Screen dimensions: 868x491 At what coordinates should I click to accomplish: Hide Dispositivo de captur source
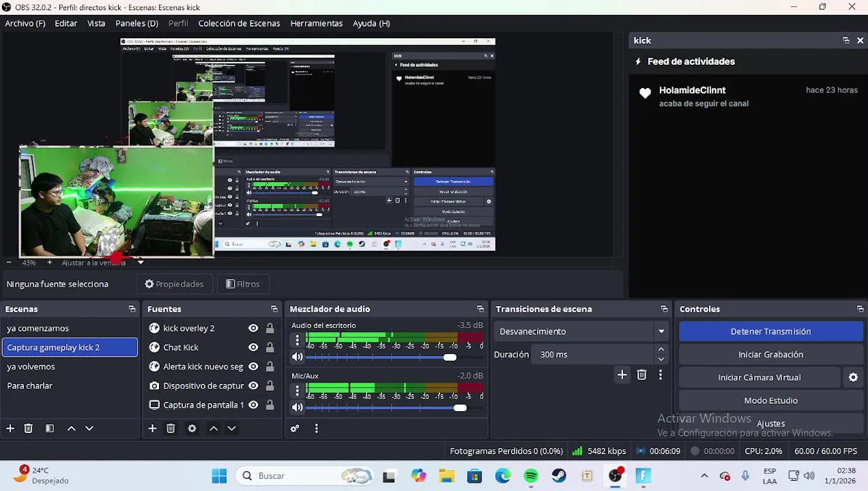pos(253,385)
